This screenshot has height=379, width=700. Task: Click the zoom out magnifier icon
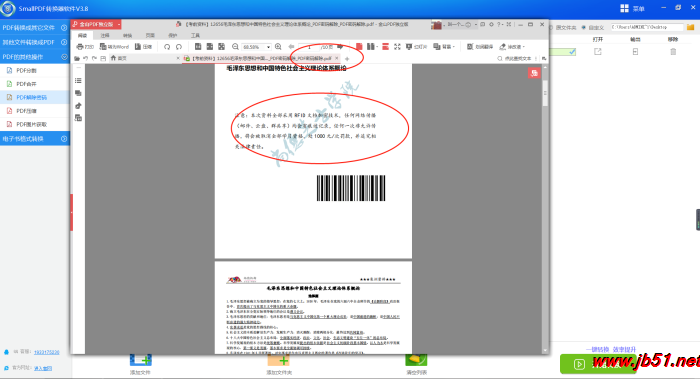[235, 46]
